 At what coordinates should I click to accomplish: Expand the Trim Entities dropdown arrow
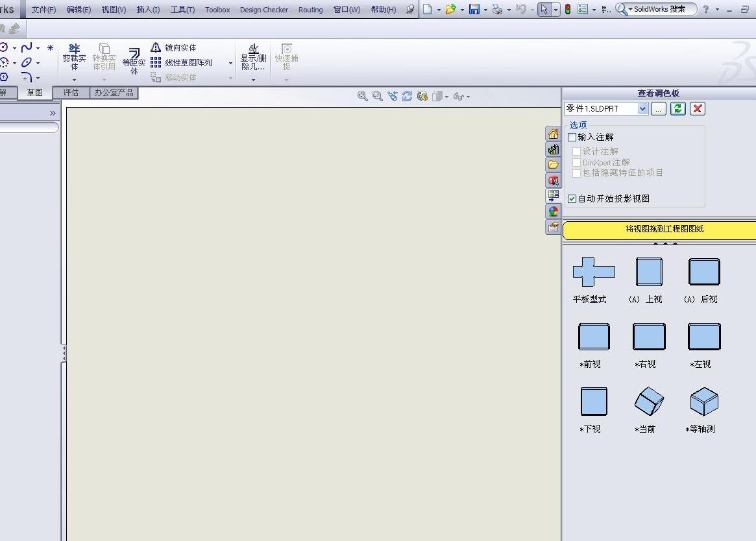point(74,80)
